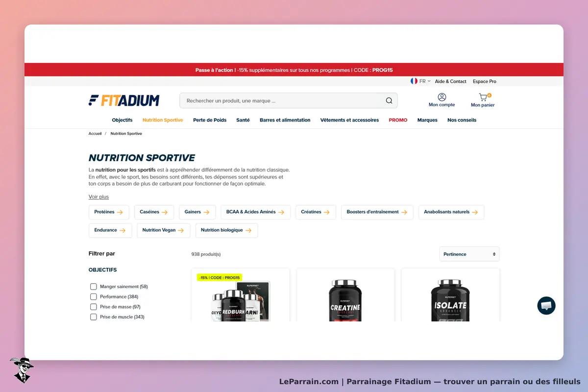Open the Redburn pack product image
This screenshot has width=588, height=392.
click(x=241, y=301)
